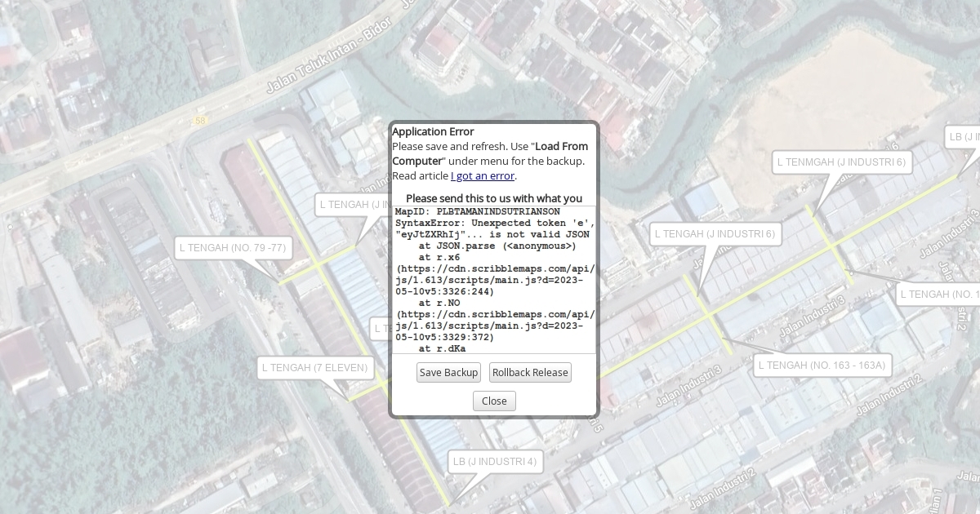980x514 pixels.
Task: Click the Save Backup button
Action: [x=448, y=373]
